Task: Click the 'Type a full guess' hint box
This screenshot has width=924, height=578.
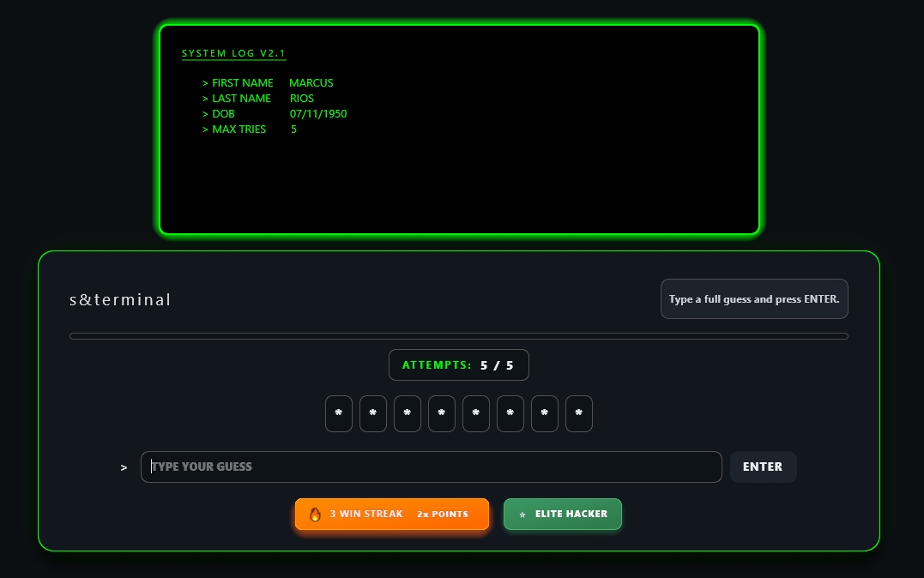Action: [x=753, y=299]
